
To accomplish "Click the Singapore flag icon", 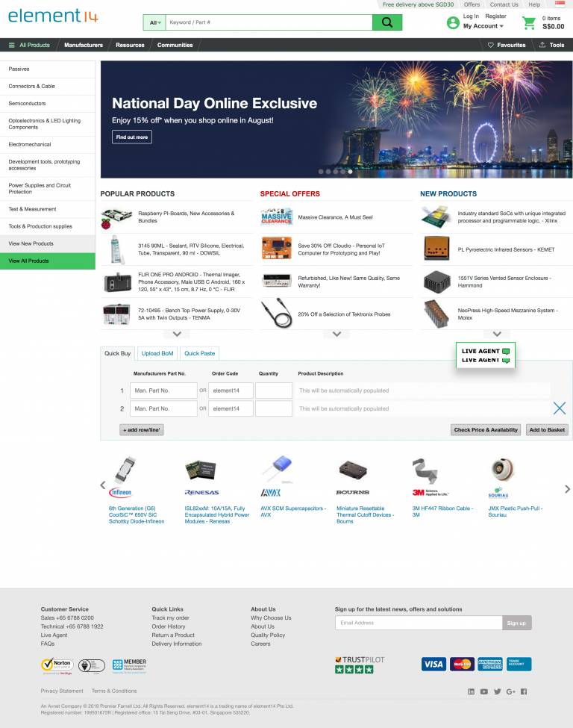I will click(560, 4).
